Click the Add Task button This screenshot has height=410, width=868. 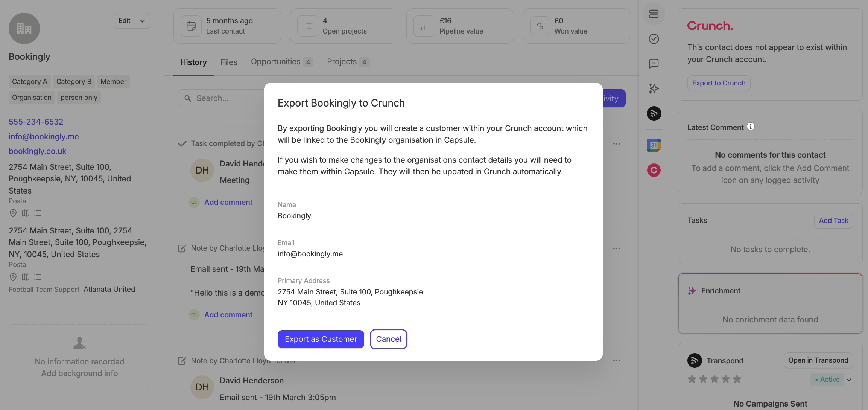point(833,221)
